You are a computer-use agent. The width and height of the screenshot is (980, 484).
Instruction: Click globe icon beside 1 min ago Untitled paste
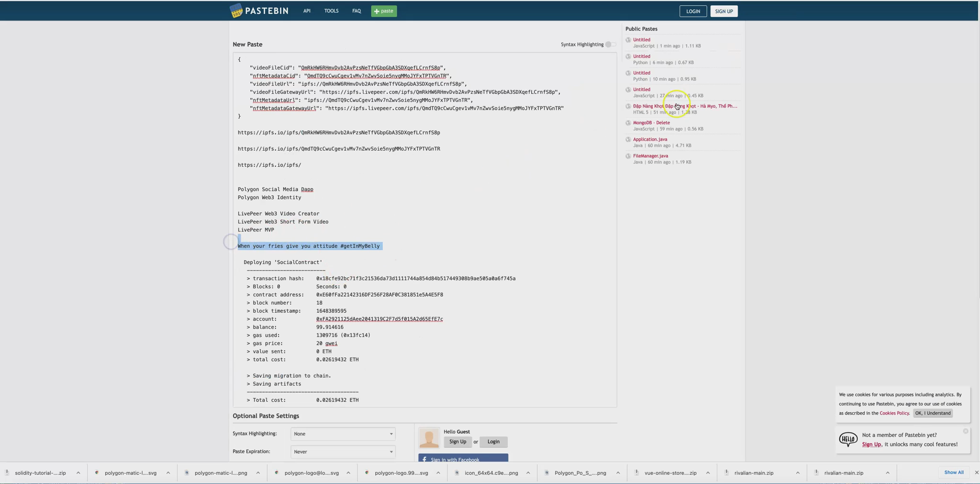click(628, 40)
